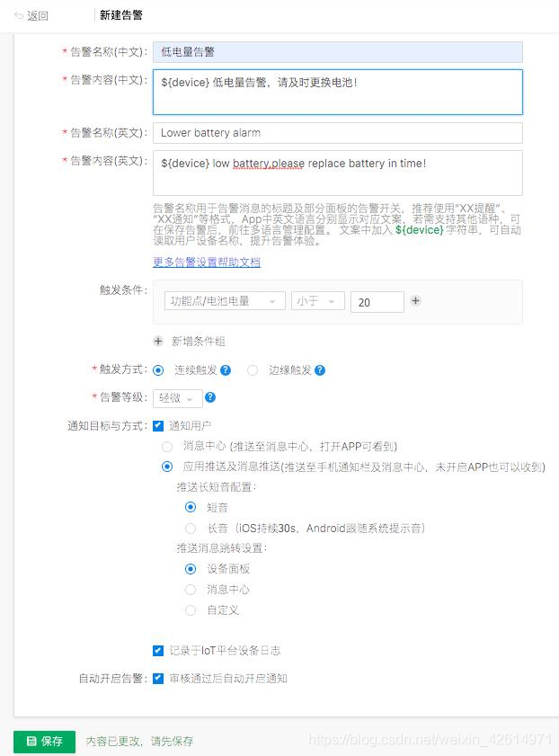Focus the 告警内容(中文) text area
This screenshot has width=559, height=756.
point(338,92)
